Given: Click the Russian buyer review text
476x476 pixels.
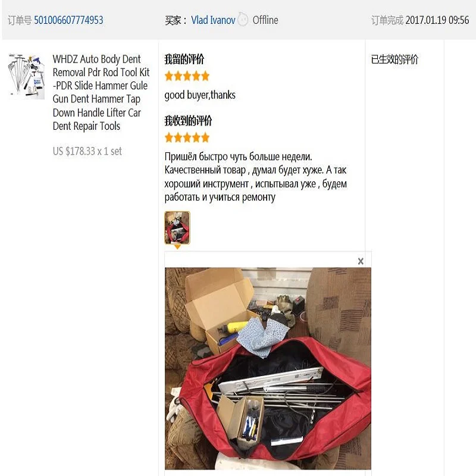Looking at the screenshot, I should pos(256,177).
